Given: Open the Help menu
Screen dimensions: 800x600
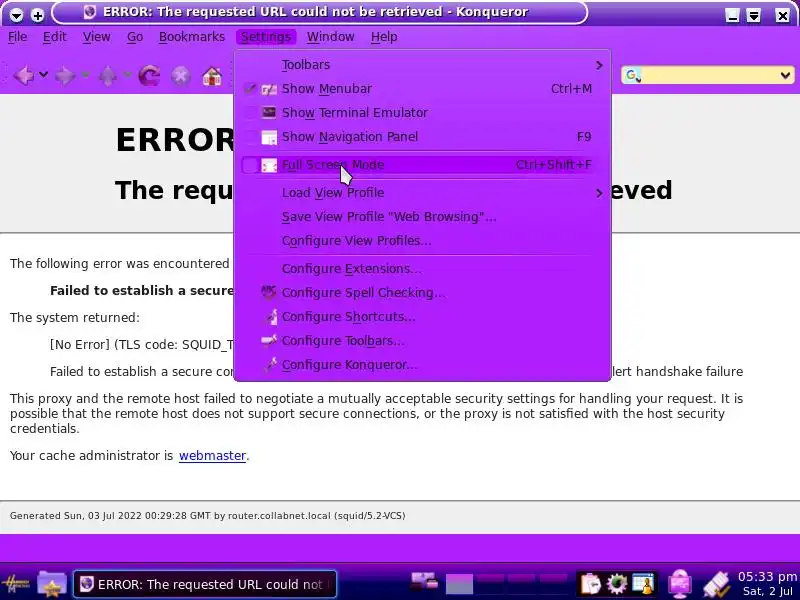Looking at the screenshot, I should pos(384,37).
